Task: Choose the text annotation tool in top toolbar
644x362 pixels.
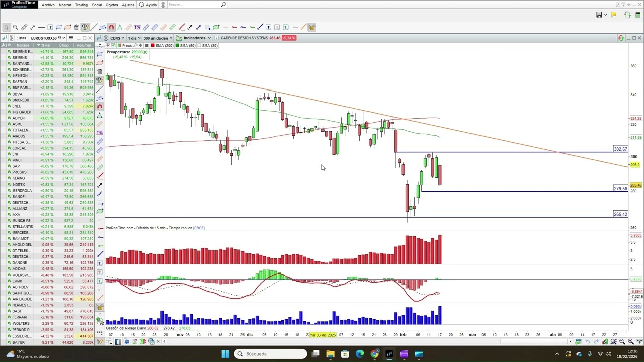Action: point(50,27)
